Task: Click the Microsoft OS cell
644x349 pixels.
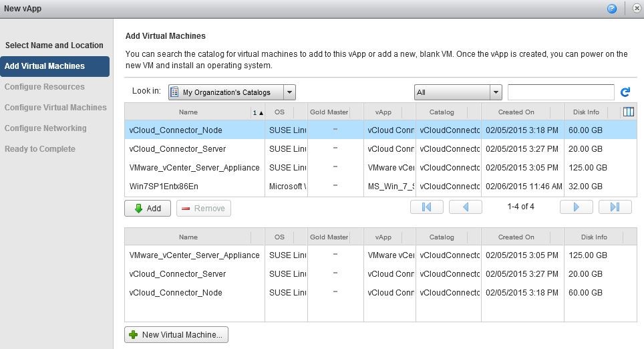Action: [x=287, y=187]
